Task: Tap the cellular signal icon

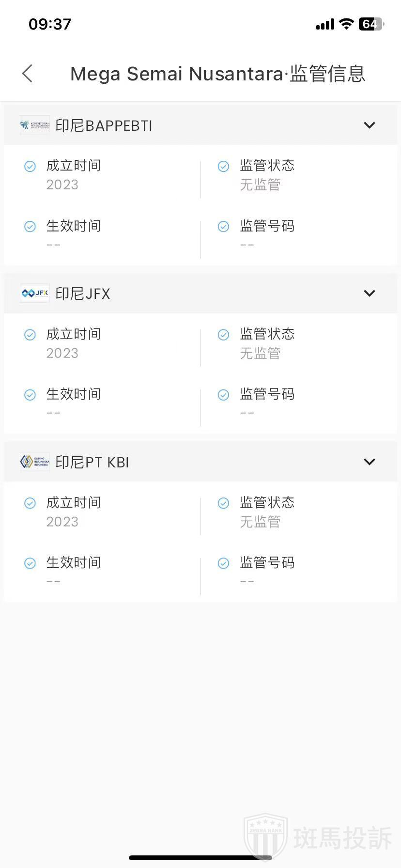Action: [325, 24]
